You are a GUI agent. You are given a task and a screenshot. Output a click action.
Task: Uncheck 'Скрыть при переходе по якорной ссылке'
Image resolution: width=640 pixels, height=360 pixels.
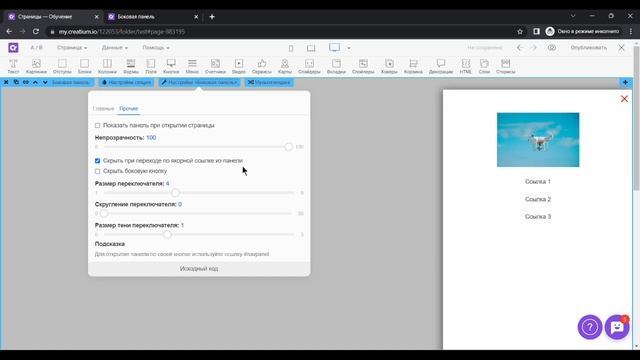click(x=97, y=161)
